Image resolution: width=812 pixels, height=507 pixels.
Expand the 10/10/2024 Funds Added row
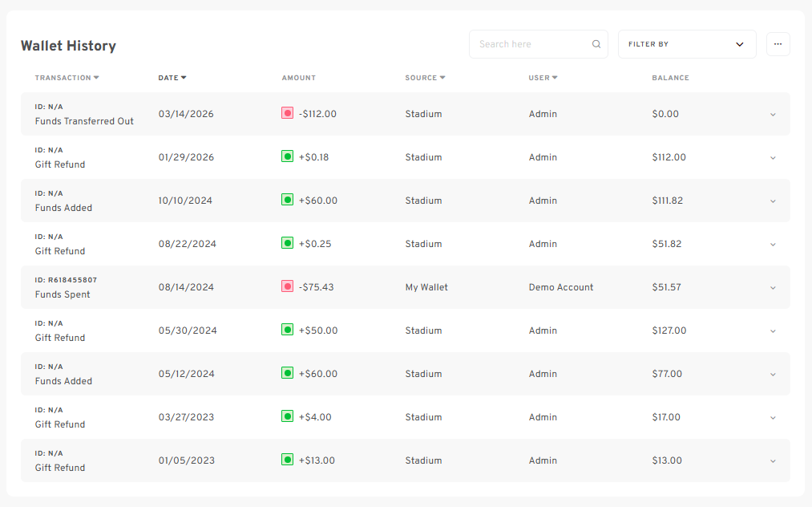pyautogui.click(x=773, y=201)
